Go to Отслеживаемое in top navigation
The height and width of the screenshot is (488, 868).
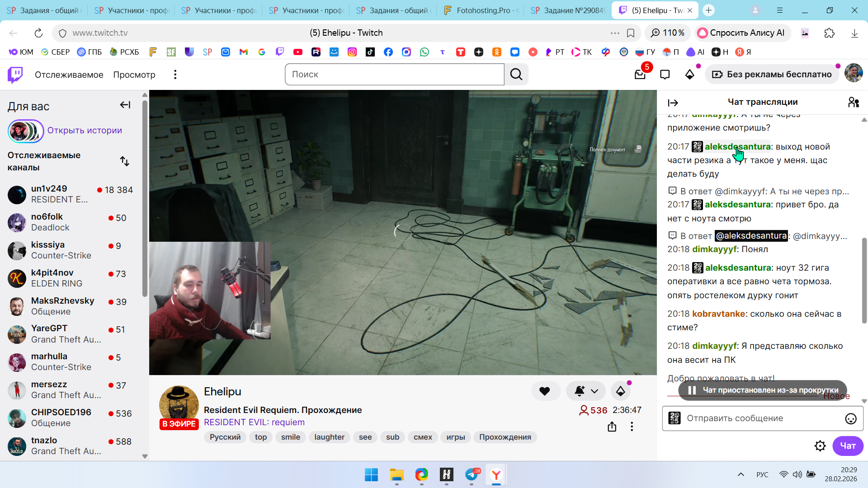[69, 75]
